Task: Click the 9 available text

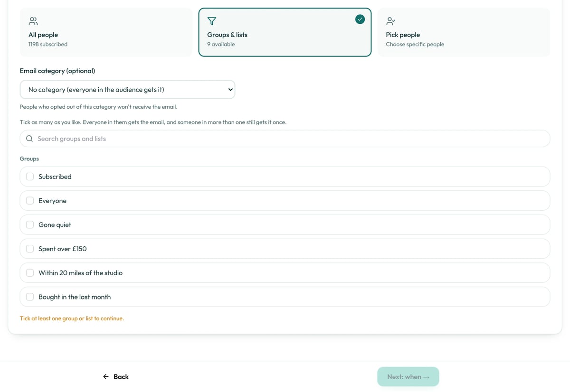Action: point(221,44)
